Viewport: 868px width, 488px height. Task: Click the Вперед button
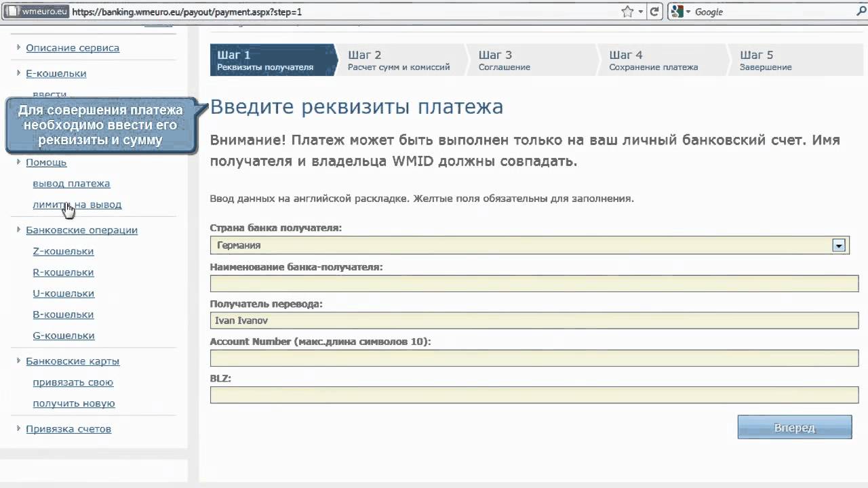point(794,428)
